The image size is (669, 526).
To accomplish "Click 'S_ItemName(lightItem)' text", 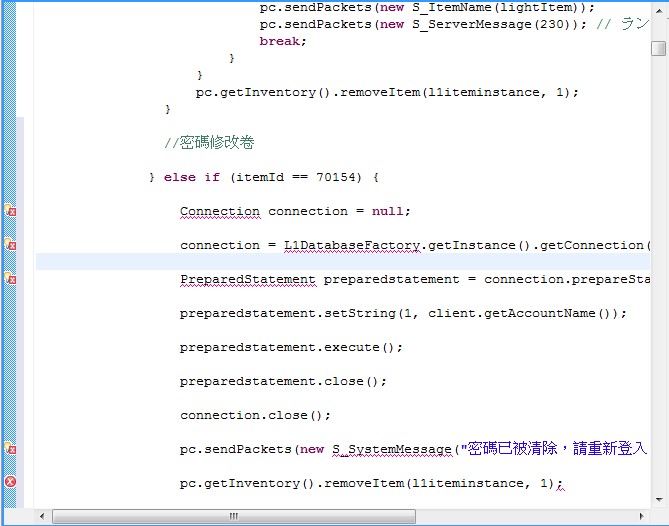I will tap(495, 8).
